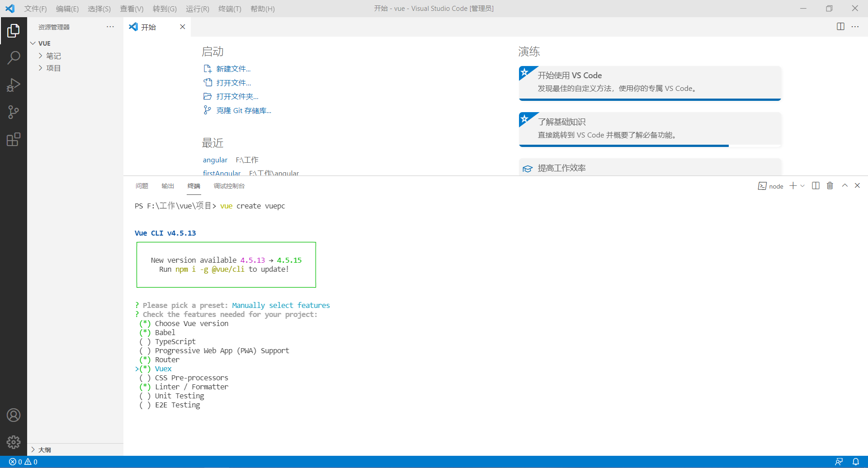Open the 编辑(E) menu

(67, 9)
